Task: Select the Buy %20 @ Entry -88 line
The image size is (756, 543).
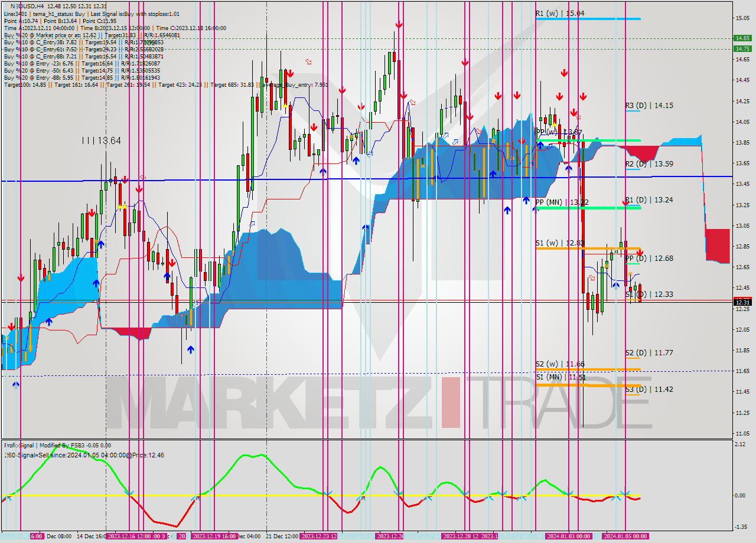Action: (x=82, y=77)
